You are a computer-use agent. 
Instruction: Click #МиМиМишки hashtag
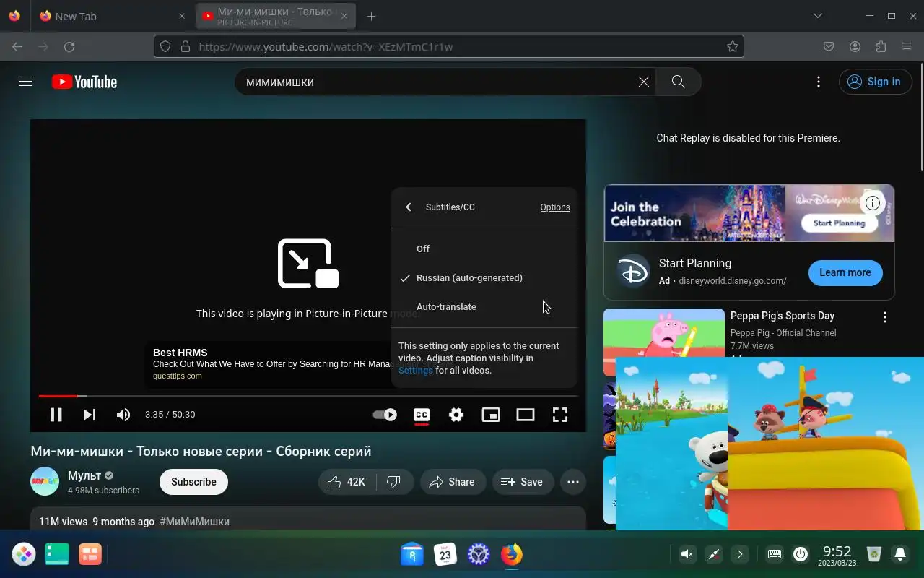coord(195,522)
